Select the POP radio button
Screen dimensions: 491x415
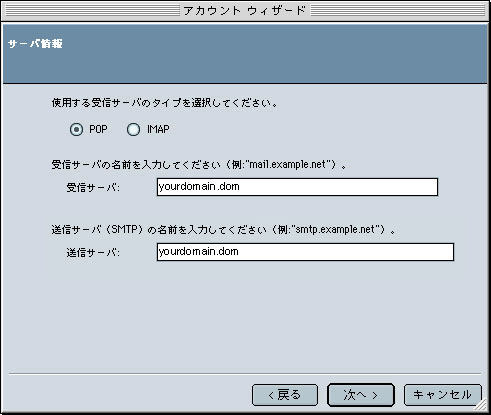(x=76, y=129)
